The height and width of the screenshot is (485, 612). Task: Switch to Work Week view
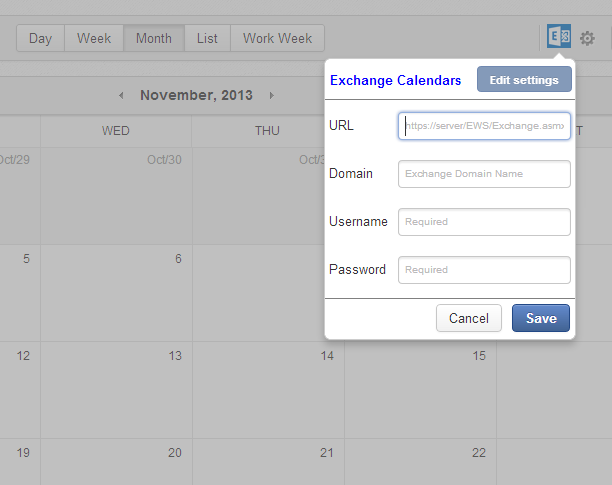point(278,38)
